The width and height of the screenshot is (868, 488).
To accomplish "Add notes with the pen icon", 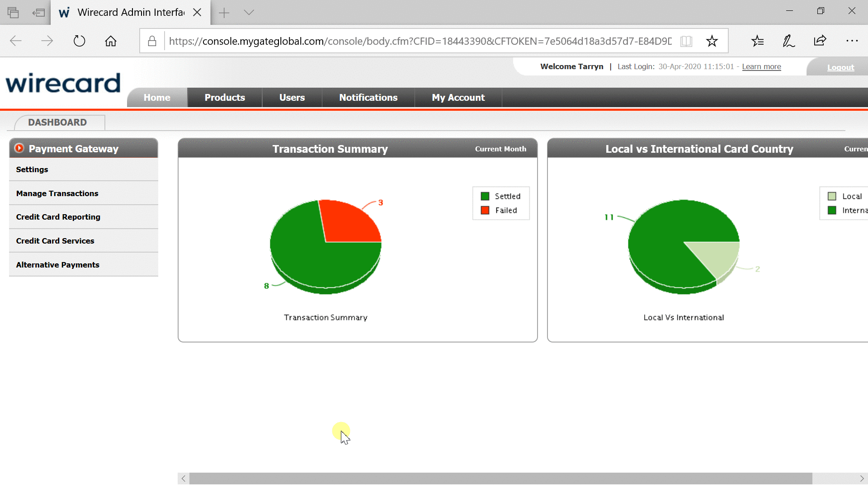I will coord(789,41).
